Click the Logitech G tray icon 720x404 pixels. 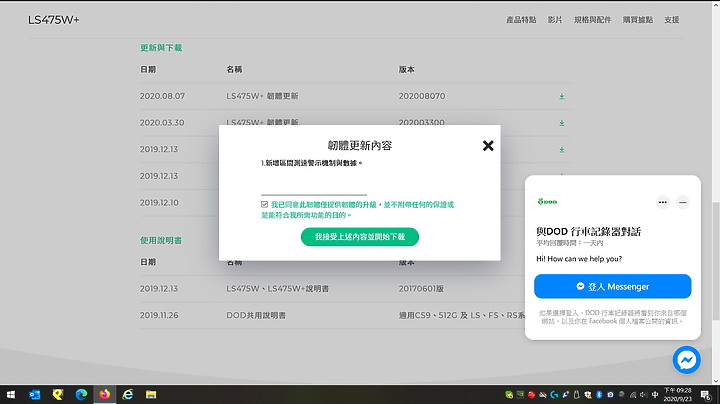click(554, 394)
